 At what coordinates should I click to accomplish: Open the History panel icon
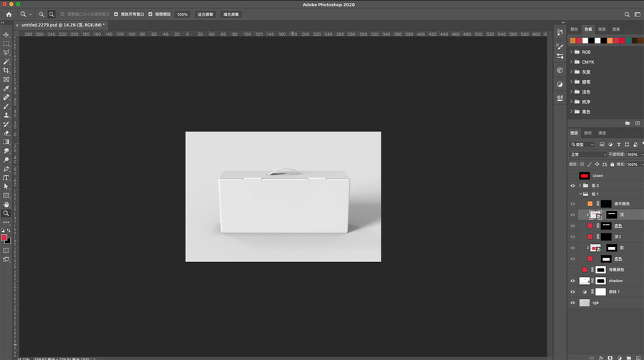(560, 33)
